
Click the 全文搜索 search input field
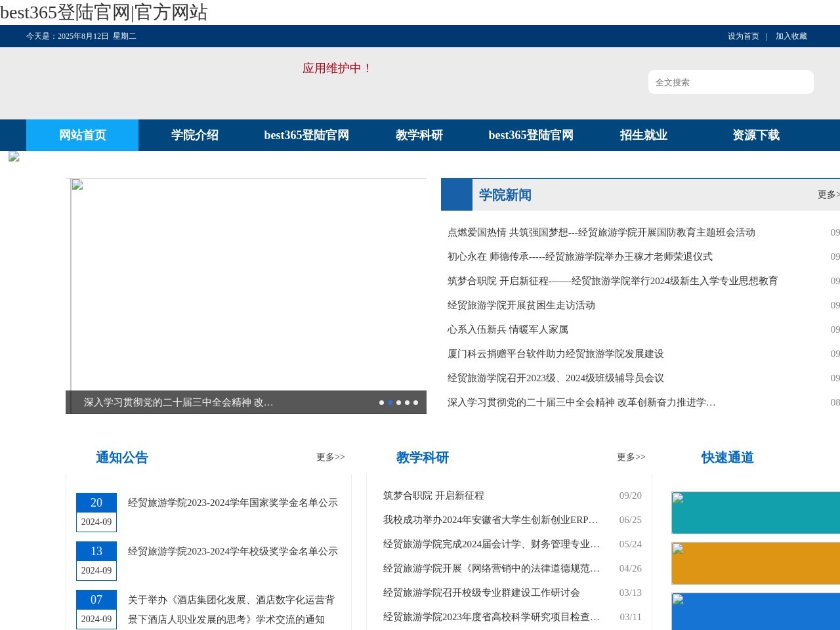coord(730,82)
